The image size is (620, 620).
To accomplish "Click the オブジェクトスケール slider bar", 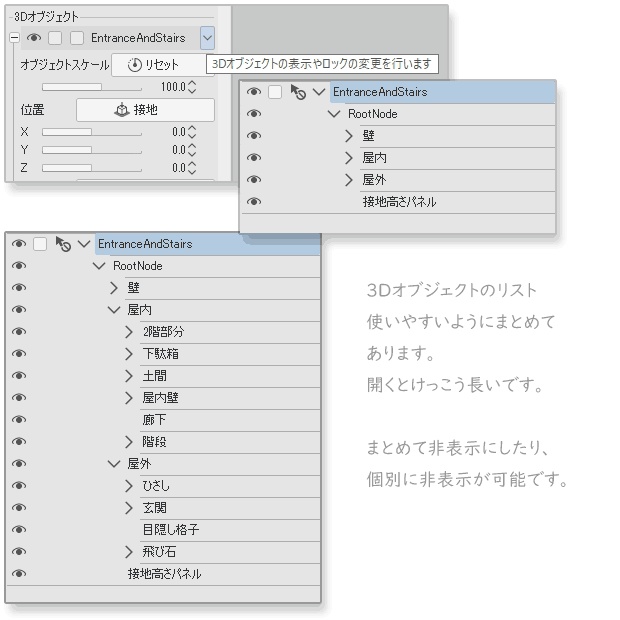I will pos(92,87).
